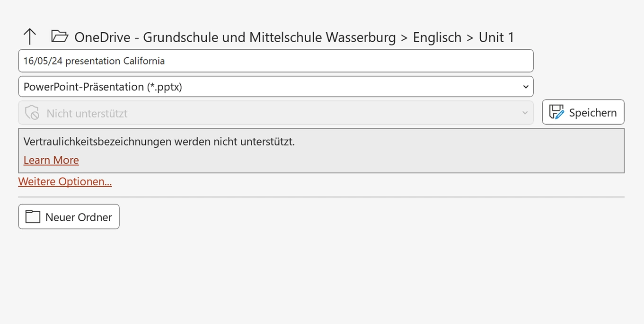Go up one folder level arrow

click(x=30, y=36)
